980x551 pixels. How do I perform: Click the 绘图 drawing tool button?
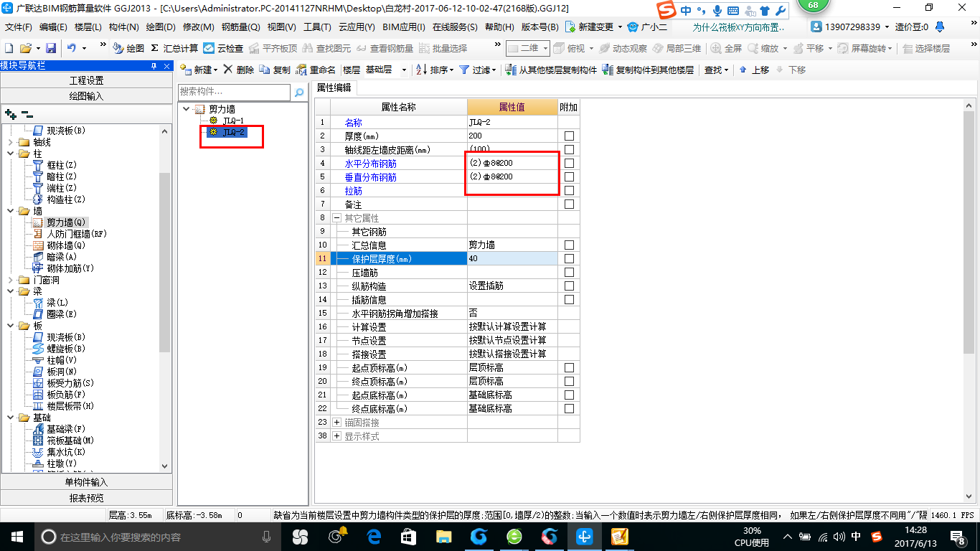tap(128, 48)
